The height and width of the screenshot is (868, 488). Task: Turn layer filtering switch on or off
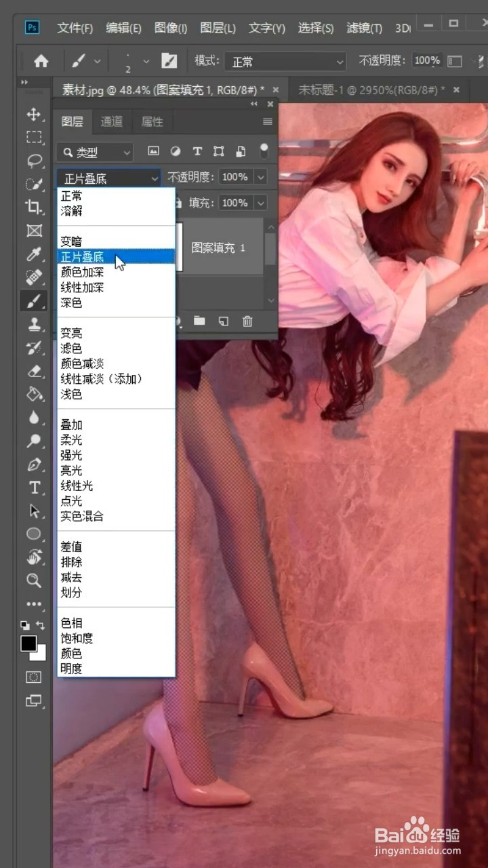pos(264,151)
